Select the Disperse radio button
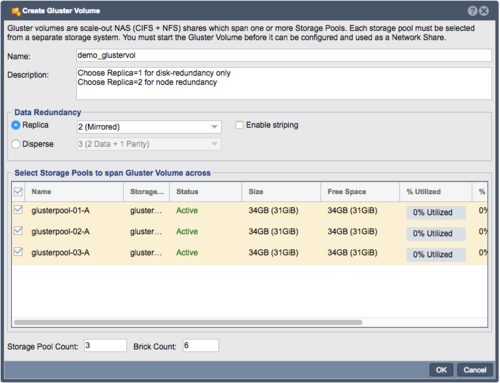Viewport: 500px width, 383px height. [16, 144]
